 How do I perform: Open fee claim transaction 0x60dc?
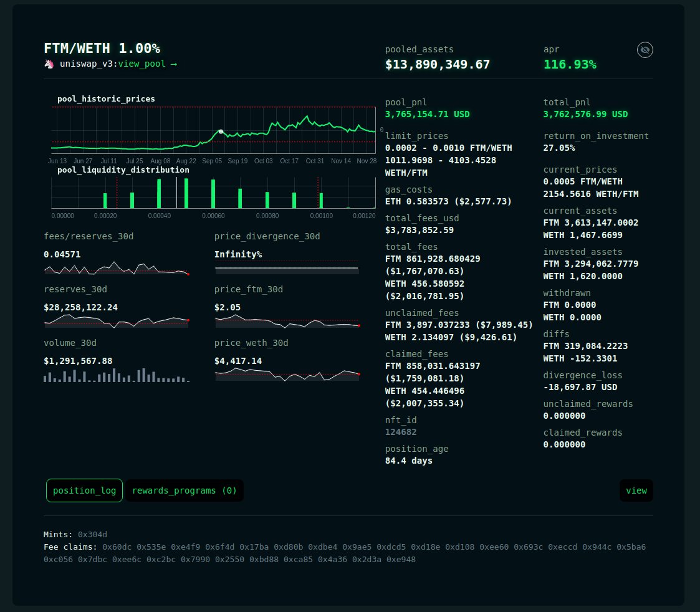(x=117, y=547)
